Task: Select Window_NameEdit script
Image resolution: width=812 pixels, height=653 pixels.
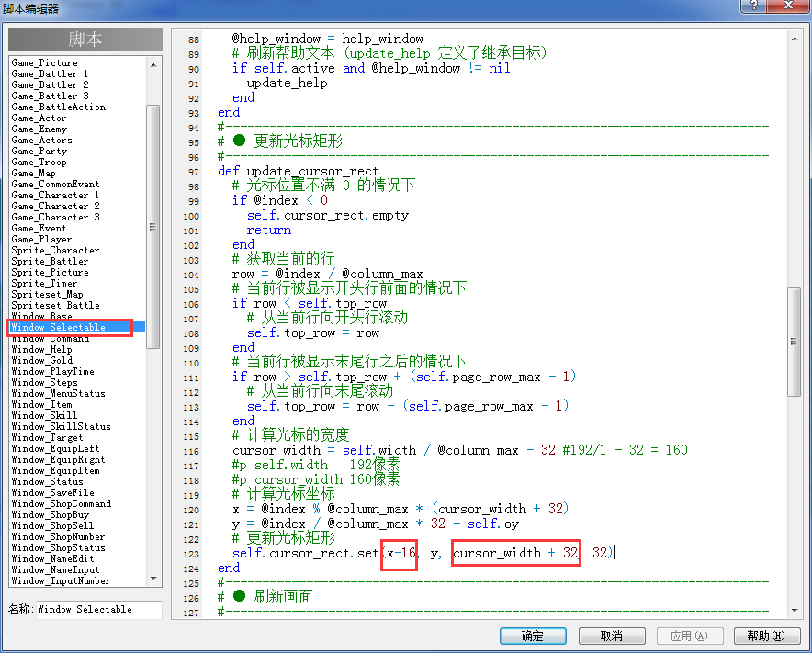Action: pos(53,559)
